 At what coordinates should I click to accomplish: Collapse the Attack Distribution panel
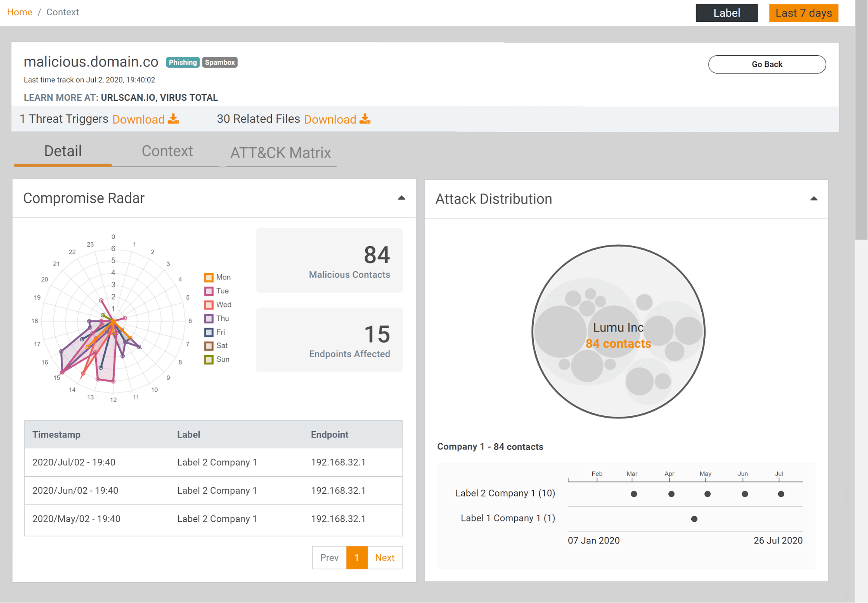click(814, 199)
